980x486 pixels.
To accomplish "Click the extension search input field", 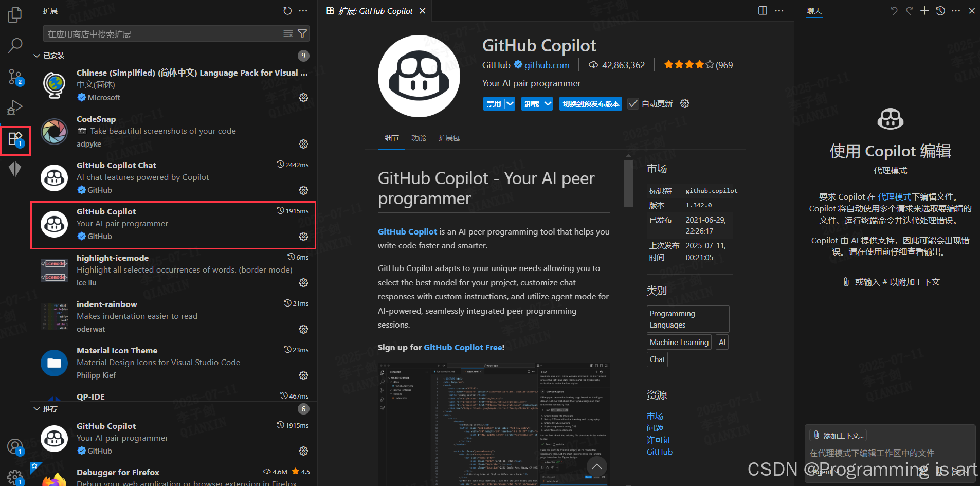I will pyautogui.click(x=164, y=34).
